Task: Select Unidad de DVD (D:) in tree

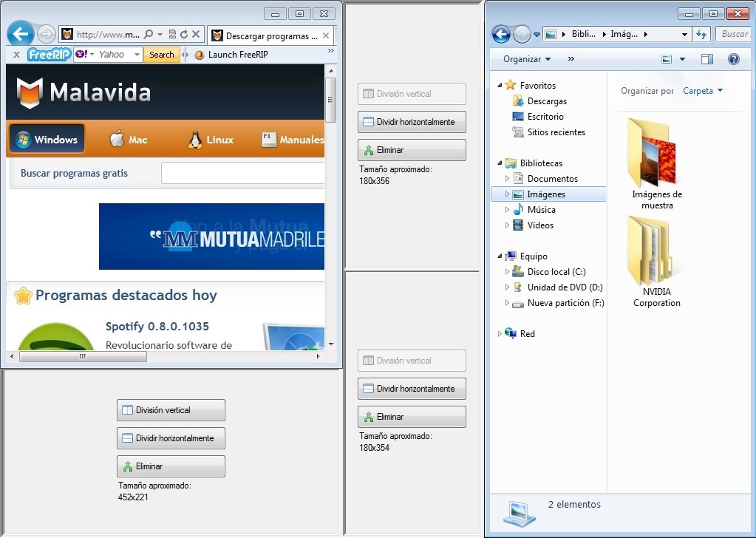Action: coord(565,287)
